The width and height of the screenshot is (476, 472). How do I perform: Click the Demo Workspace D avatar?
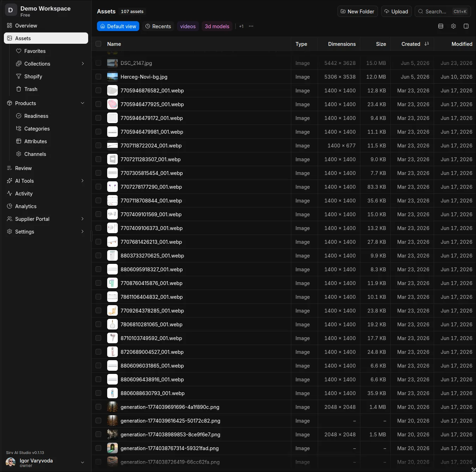coord(11,10)
